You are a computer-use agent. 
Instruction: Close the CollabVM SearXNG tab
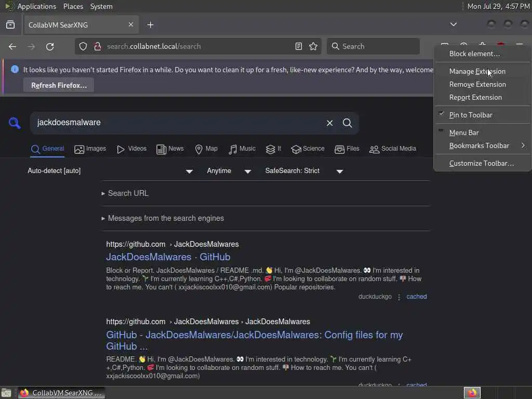coord(130,25)
